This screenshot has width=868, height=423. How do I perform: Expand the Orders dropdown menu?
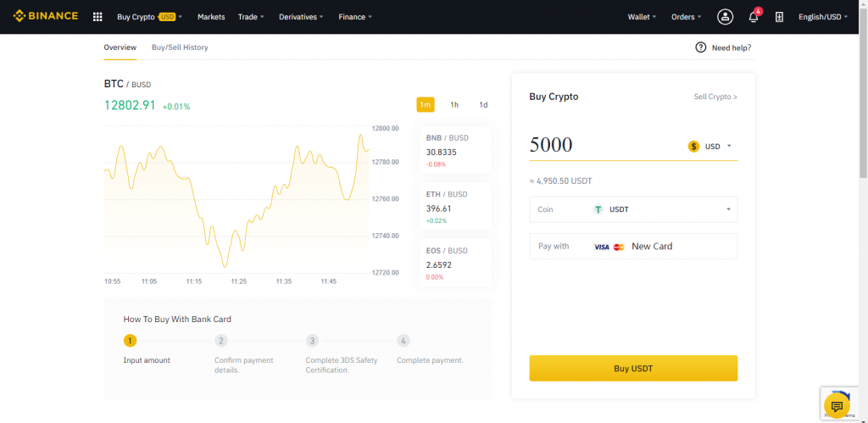click(x=686, y=17)
